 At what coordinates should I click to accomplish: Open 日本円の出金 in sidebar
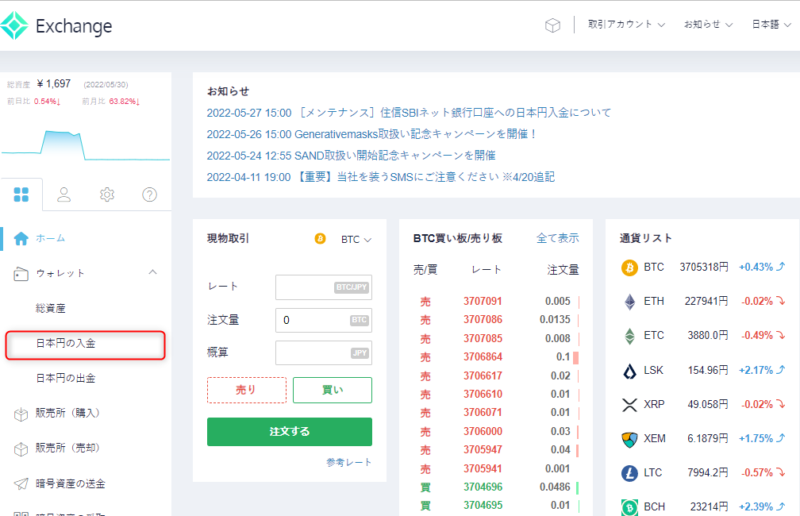[x=65, y=378]
